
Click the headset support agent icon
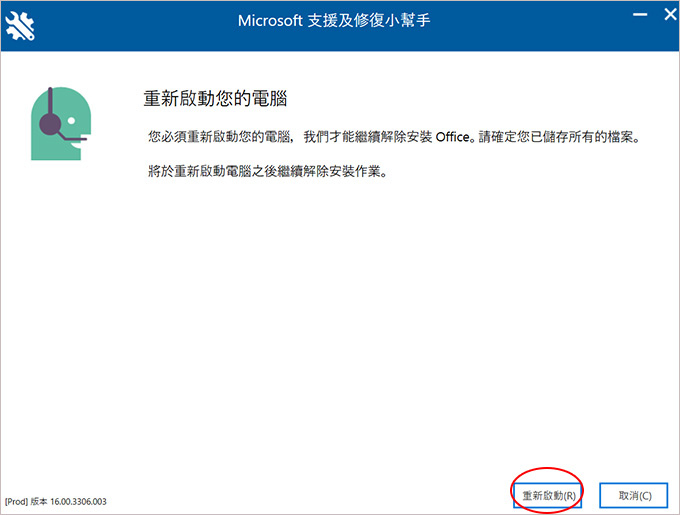(x=61, y=124)
